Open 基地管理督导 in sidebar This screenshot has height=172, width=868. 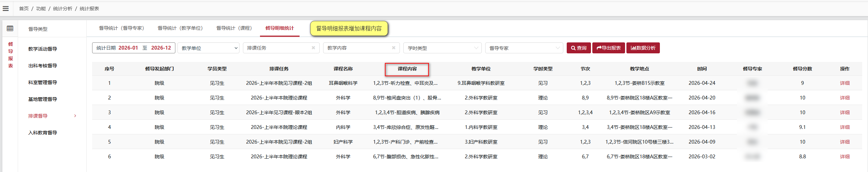[x=43, y=99]
